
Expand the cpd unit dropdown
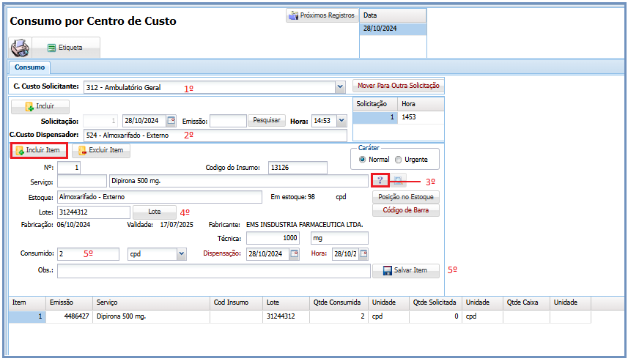click(181, 253)
